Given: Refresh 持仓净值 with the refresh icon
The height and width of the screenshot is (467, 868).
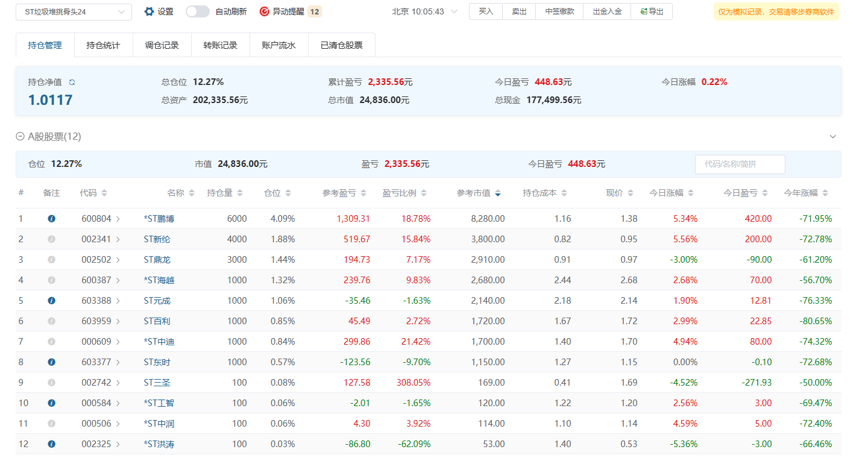Looking at the screenshot, I should (72, 83).
